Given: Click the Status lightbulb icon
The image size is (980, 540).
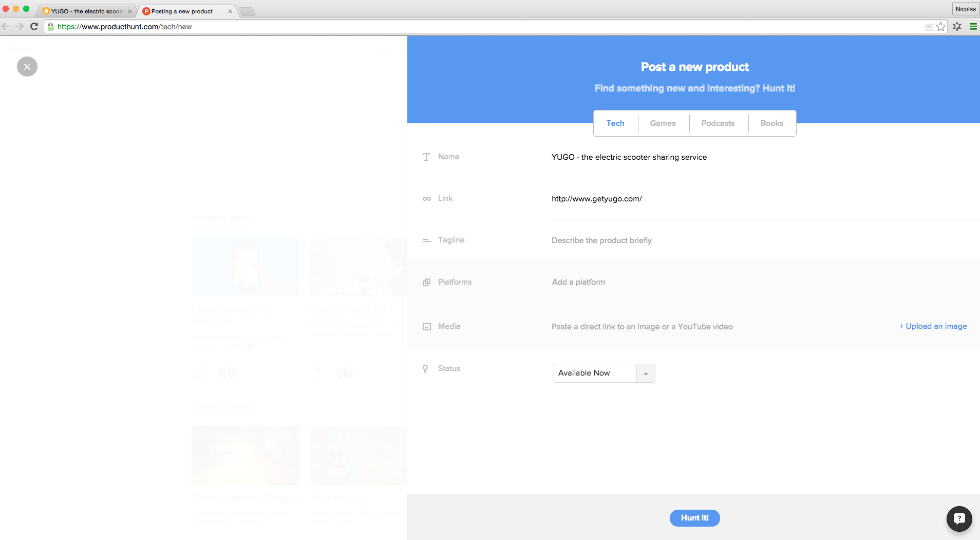Looking at the screenshot, I should point(425,368).
